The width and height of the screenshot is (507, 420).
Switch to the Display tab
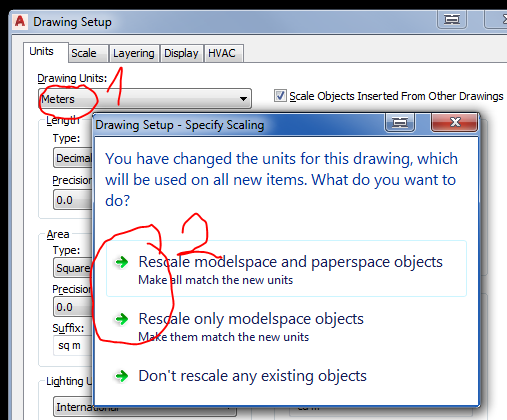181,53
